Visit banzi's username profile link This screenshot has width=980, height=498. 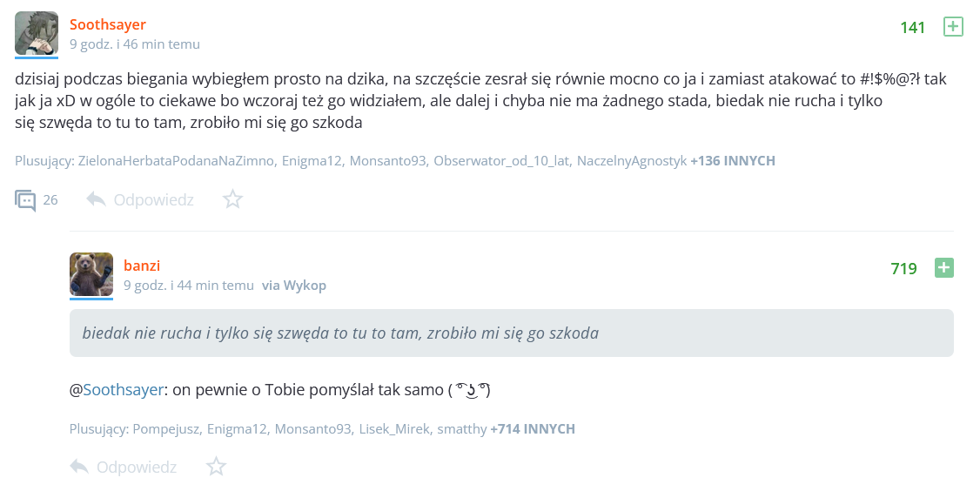tap(142, 266)
